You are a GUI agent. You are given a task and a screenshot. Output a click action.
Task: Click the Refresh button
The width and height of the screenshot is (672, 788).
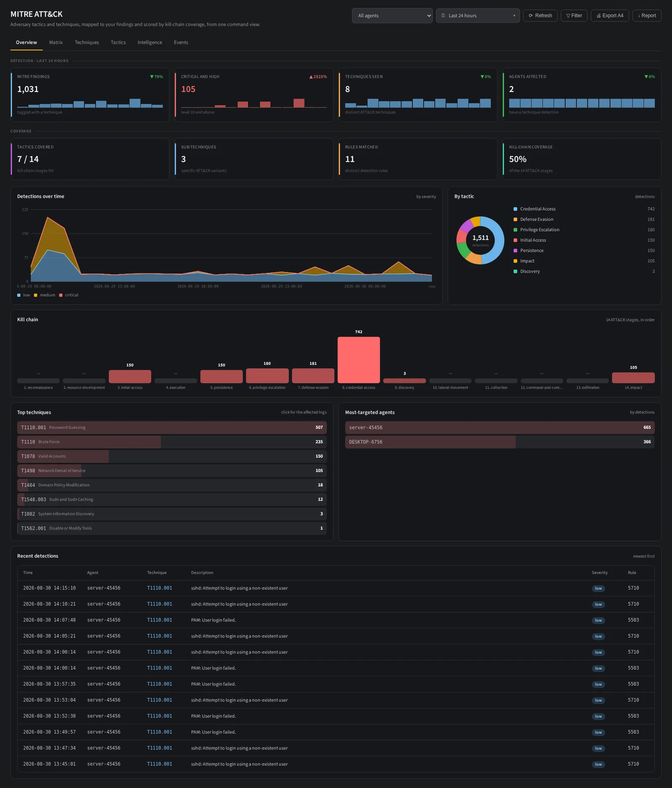540,16
